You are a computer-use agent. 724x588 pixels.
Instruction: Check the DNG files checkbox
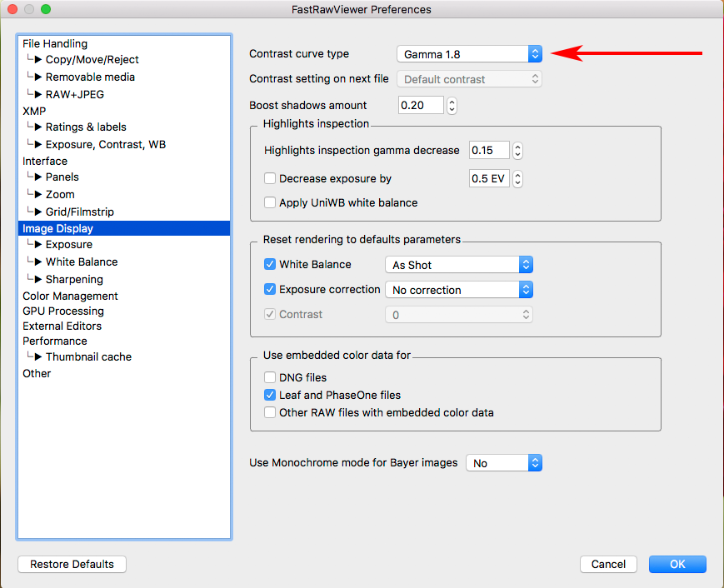pyautogui.click(x=270, y=377)
